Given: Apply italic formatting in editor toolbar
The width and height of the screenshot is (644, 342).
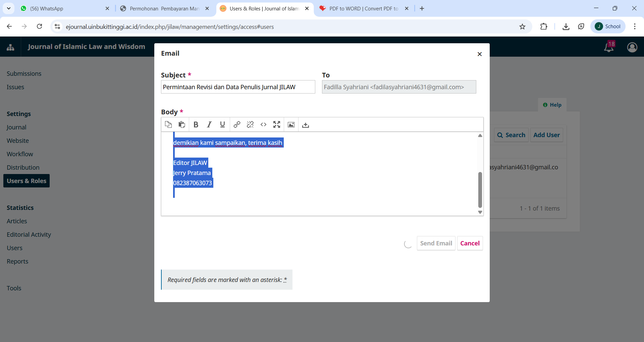Looking at the screenshot, I should coord(209,125).
